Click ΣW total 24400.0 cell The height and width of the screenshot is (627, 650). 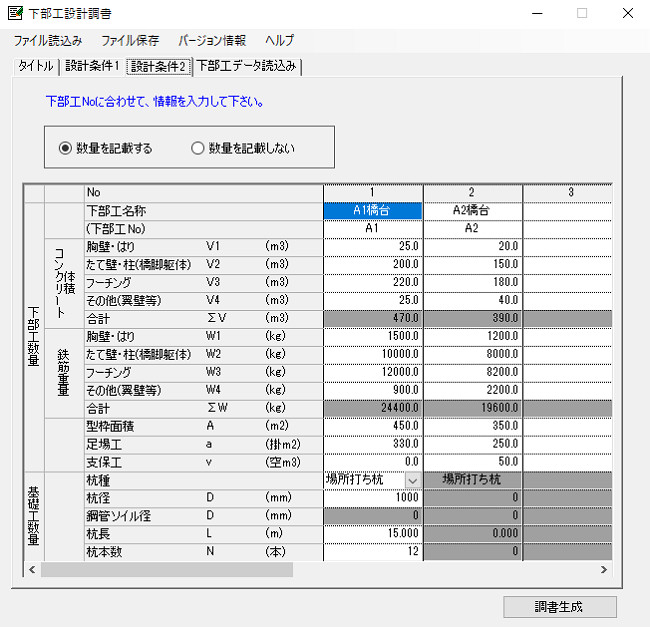pyautogui.click(x=373, y=408)
